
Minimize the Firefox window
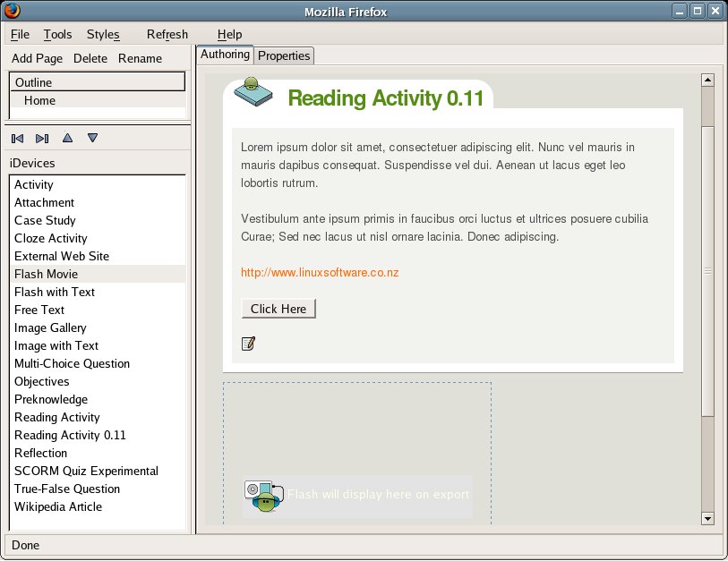coord(680,11)
